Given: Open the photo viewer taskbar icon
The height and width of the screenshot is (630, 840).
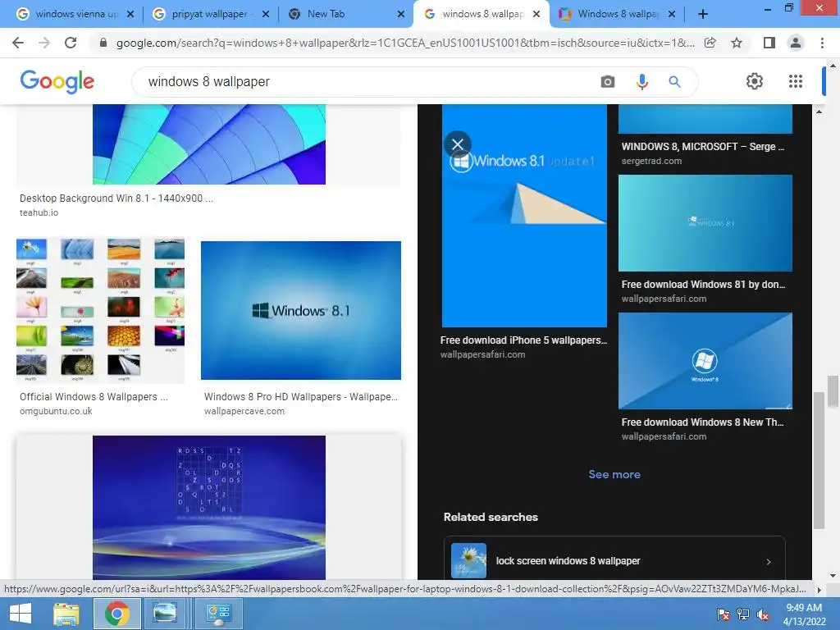Looking at the screenshot, I should (x=164, y=614).
